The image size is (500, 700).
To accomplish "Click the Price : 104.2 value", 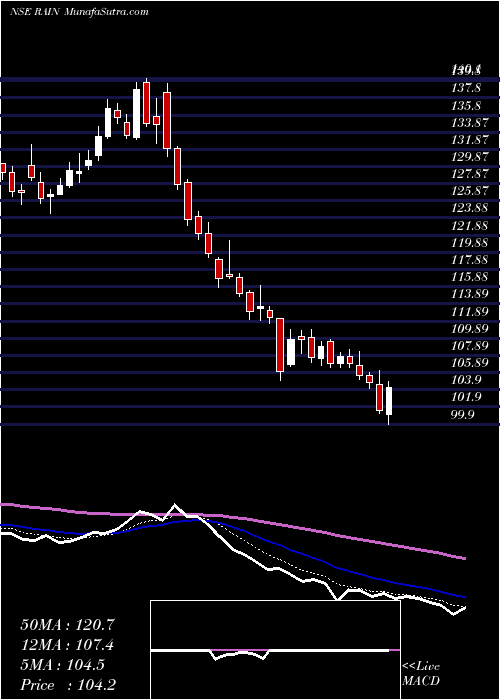I will click(x=69, y=685).
